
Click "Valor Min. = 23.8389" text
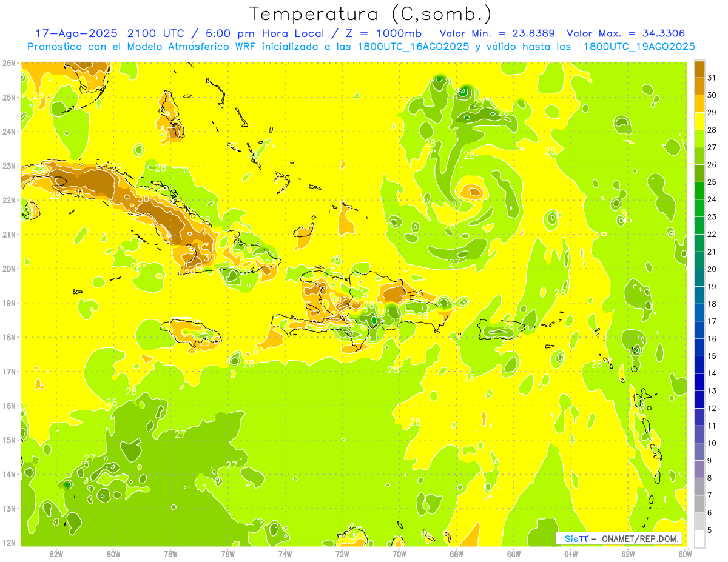[x=497, y=33]
